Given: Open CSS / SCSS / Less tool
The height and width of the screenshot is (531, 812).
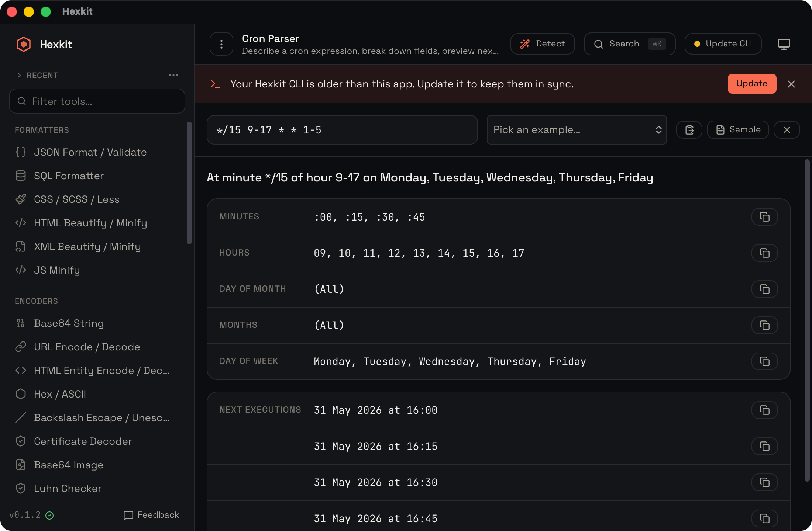Looking at the screenshot, I should coord(97,199).
